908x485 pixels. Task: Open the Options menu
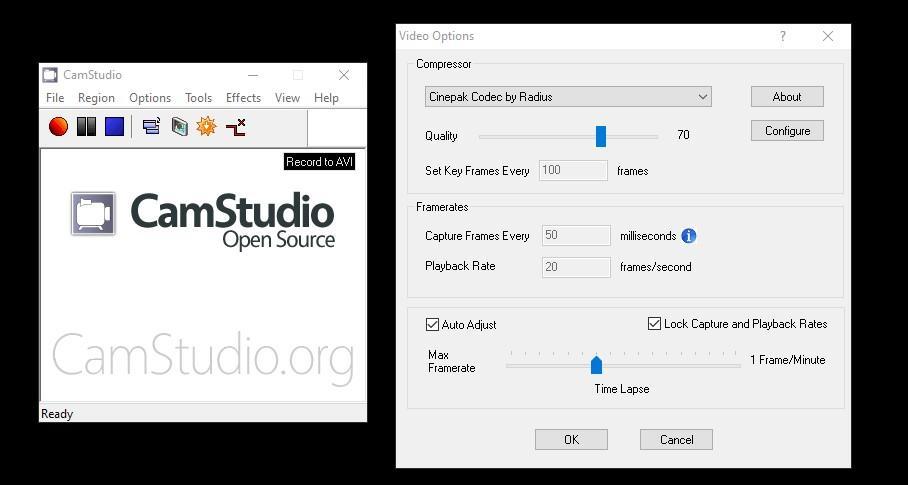pyautogui.click(x=150, y=98)
